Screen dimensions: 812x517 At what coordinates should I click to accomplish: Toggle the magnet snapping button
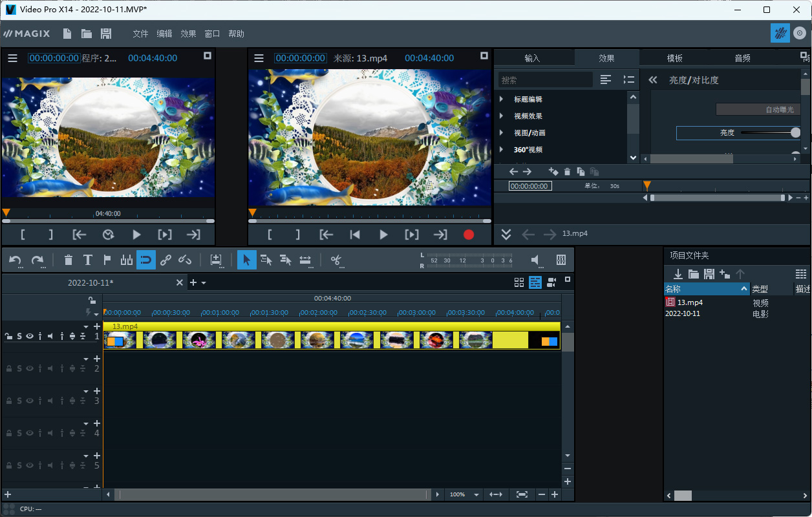pyautogui.click(x=146, y=260)
